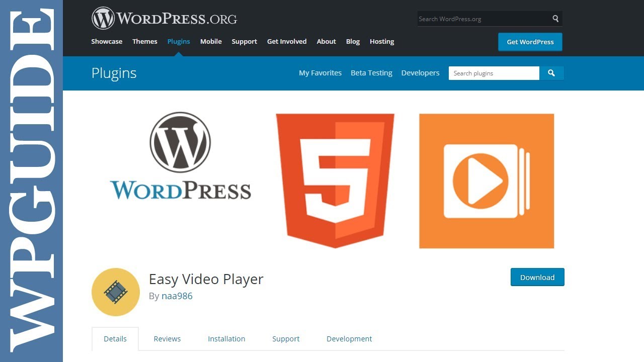Image resolution: width=644 pixels, height=362 pixels.
Task: Click the blue plugin search magnifier button
Action: (551, 73)
